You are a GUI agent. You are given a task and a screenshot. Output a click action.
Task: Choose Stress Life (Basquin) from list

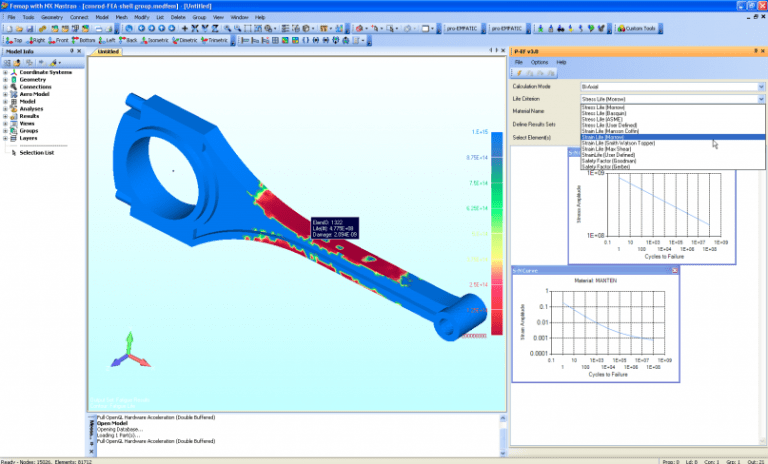(672, 114)
